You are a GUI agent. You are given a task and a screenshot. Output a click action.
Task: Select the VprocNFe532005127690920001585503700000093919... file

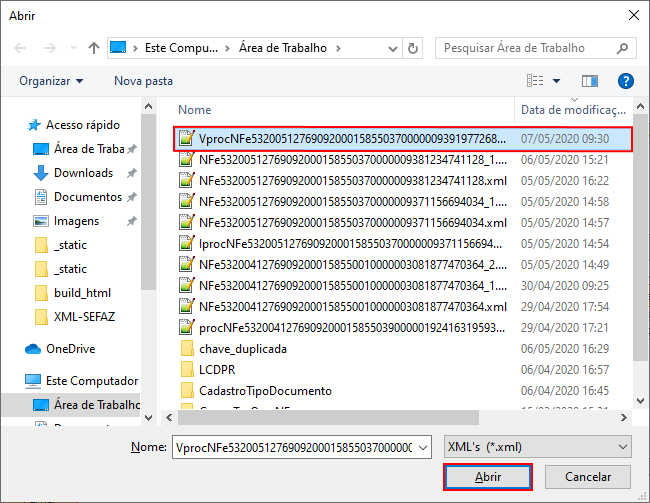[403, 139]
